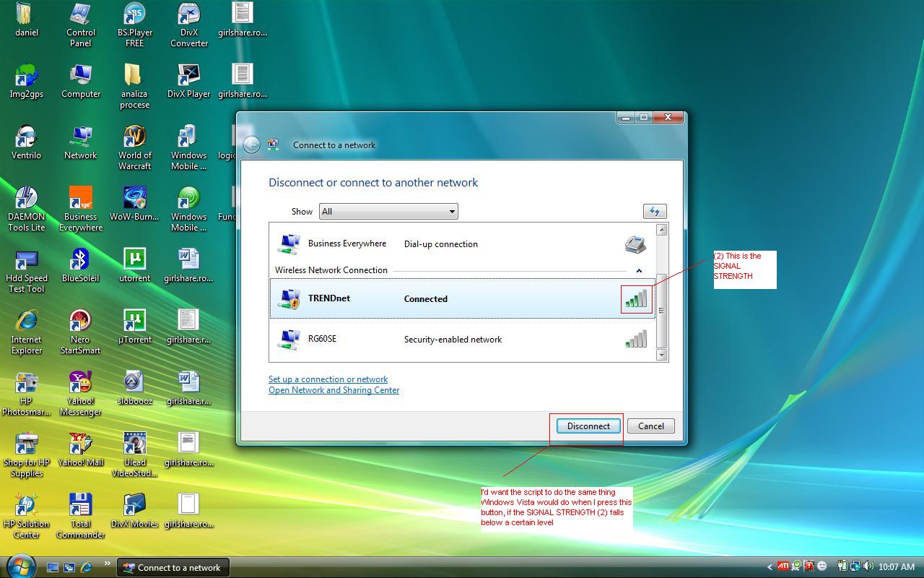
Task: Open µTorrent desktop shortcut
Action: [x=135, y=327]
